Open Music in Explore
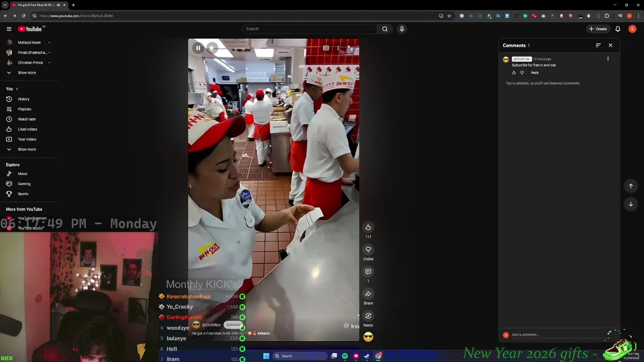The height and width of the screenshot is (362, 644). pyautogui.click(x=23, y=173)
